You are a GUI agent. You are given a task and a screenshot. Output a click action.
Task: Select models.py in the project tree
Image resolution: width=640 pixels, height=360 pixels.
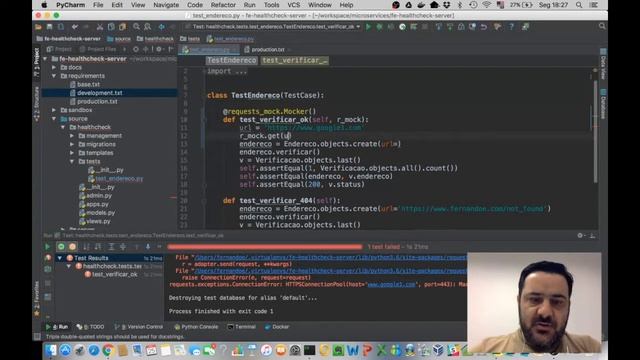(100, 213)
